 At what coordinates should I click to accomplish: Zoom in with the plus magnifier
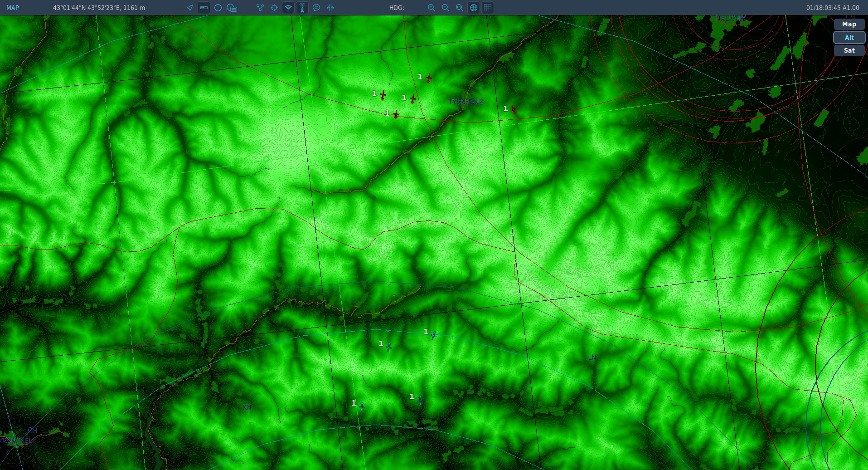coord(432,8)
